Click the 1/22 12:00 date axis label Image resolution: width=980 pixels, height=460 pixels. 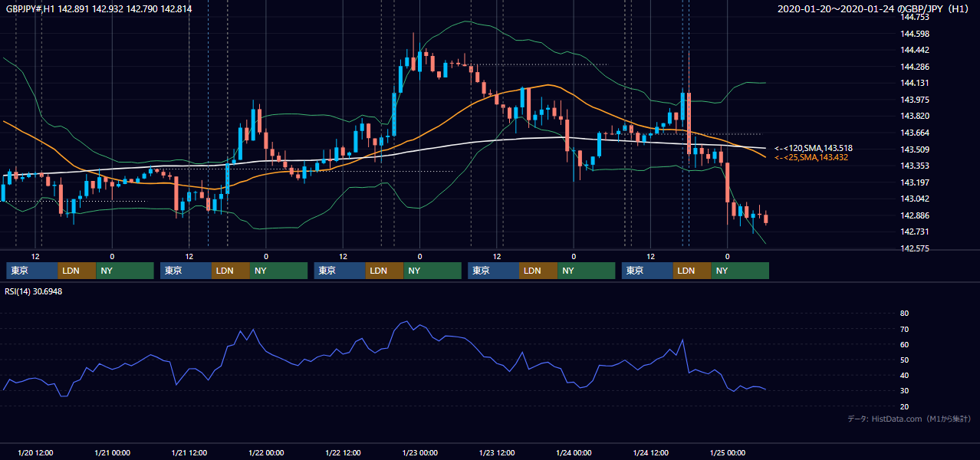point(343,452)
